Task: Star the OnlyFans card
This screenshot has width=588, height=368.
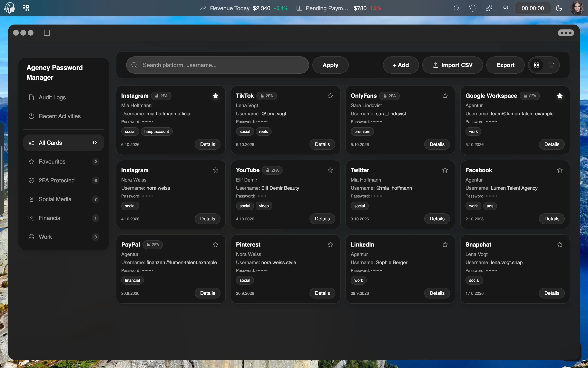Action: [x=445, y=96]
